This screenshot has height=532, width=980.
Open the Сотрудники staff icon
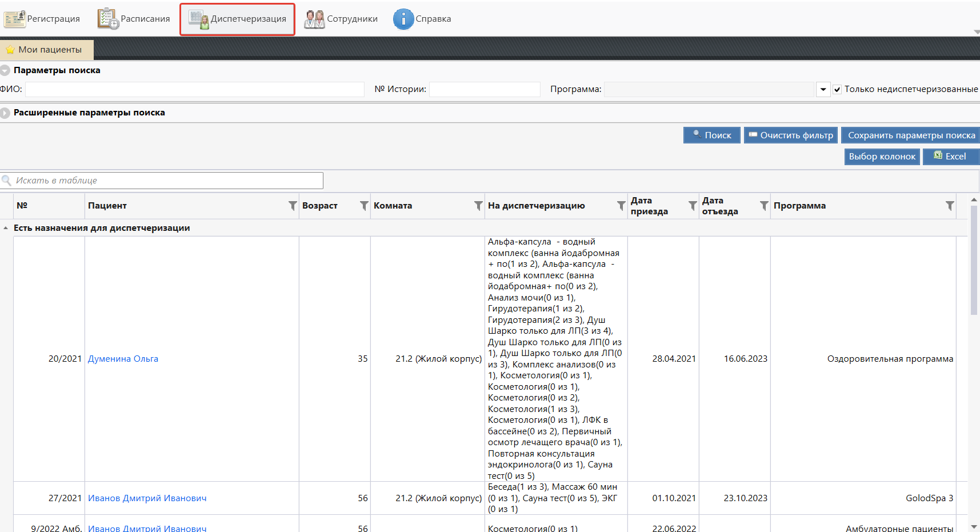(314, 19)
